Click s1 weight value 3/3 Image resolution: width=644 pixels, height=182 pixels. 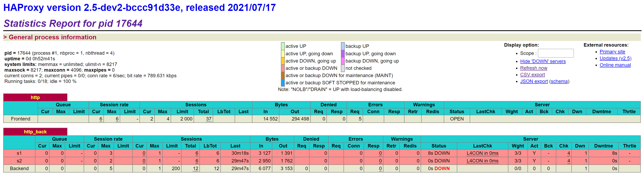pos(518,153)
